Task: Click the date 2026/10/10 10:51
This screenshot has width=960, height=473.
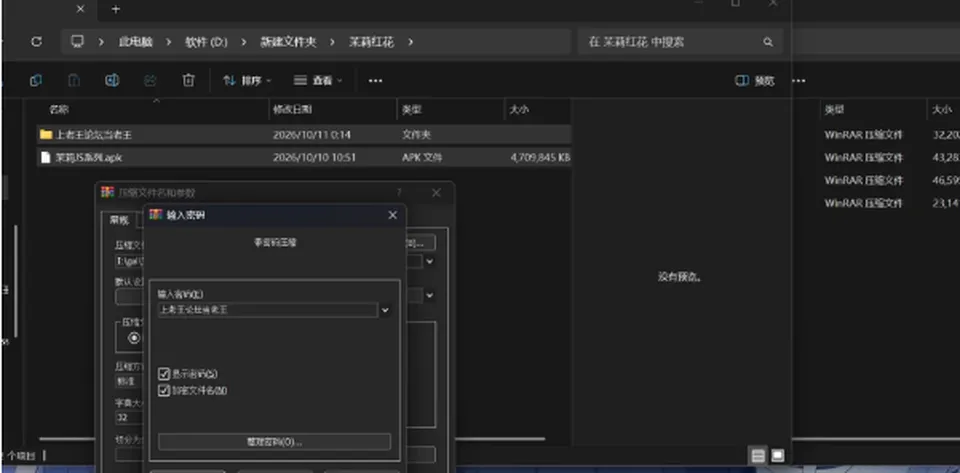Action: (x=314, y=157)
